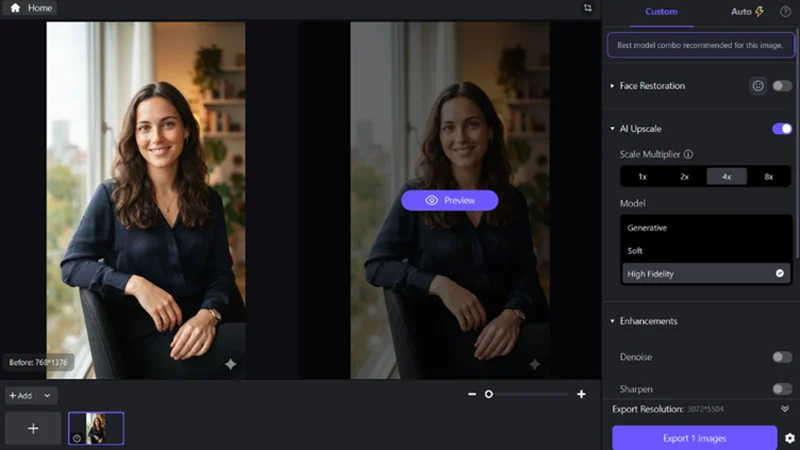The image size is (800, 450).
Task: Collapse the AI Upscale section
Action: (x=612, y=129)
